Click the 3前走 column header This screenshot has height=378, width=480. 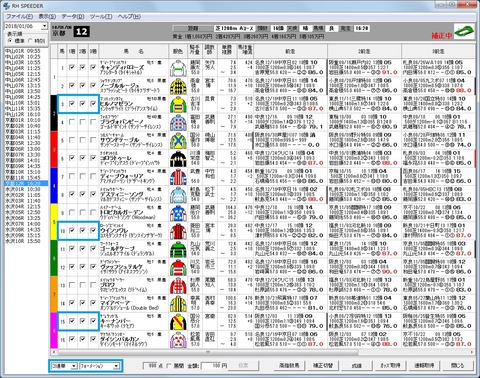(x=438, y=51)
